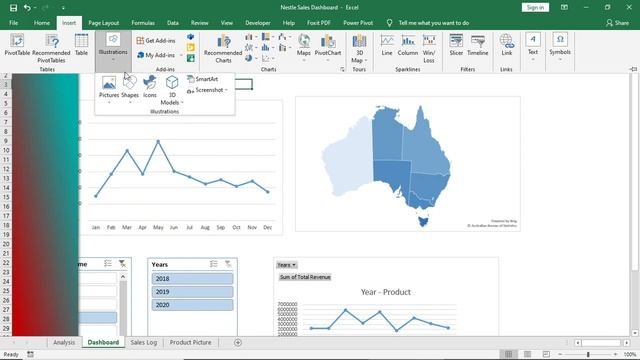Open the Text group button
This screenshot has height=360, width=640.
[533, 47]
